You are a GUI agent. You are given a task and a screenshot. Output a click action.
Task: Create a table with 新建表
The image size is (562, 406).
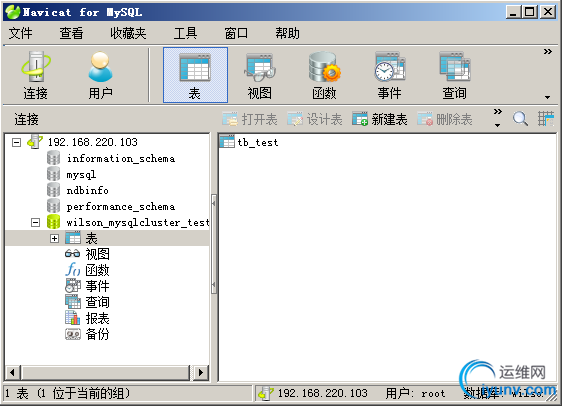coord(380,119)
